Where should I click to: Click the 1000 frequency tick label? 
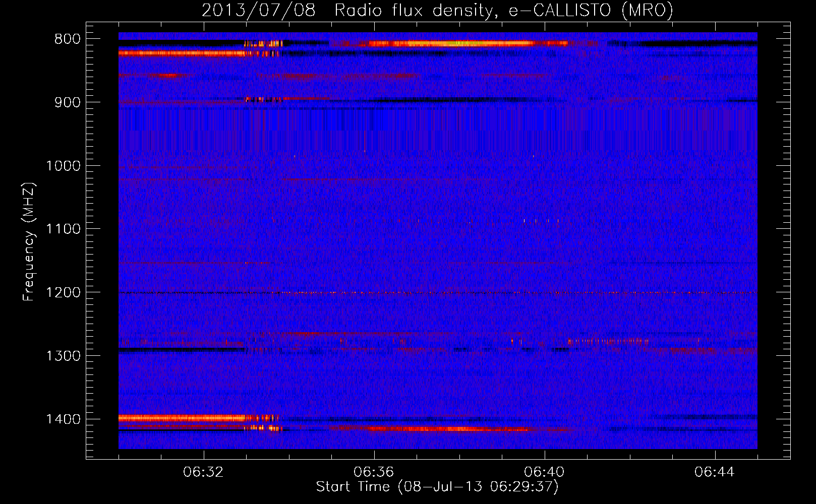[x=63, y=166]
